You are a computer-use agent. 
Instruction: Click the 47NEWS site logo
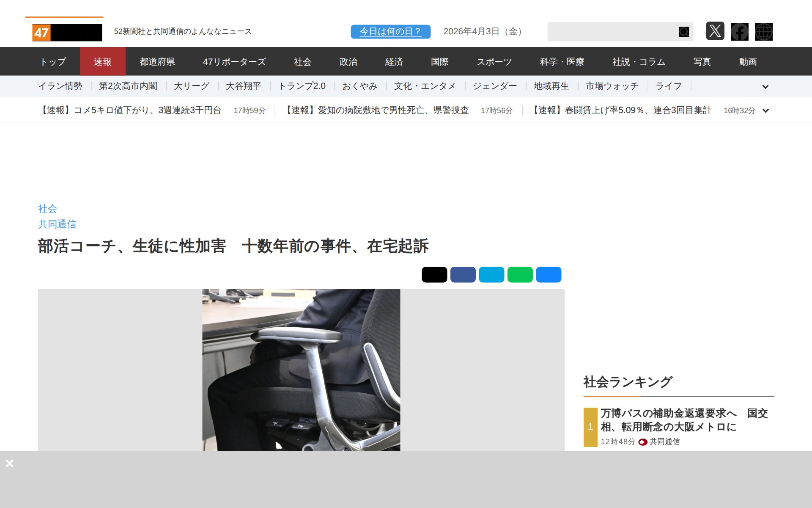coord(67,32)
